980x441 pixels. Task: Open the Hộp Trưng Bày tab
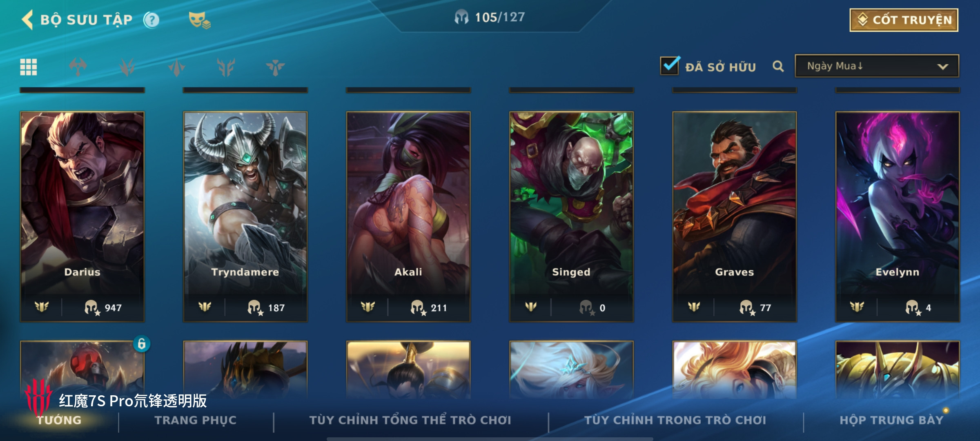pyautogui.click(x=891, y=420)
